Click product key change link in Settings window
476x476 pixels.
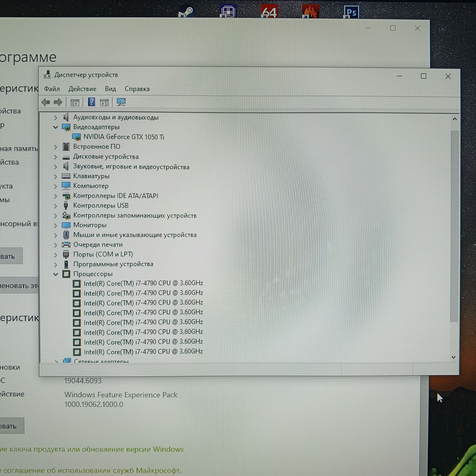(92, 449)
